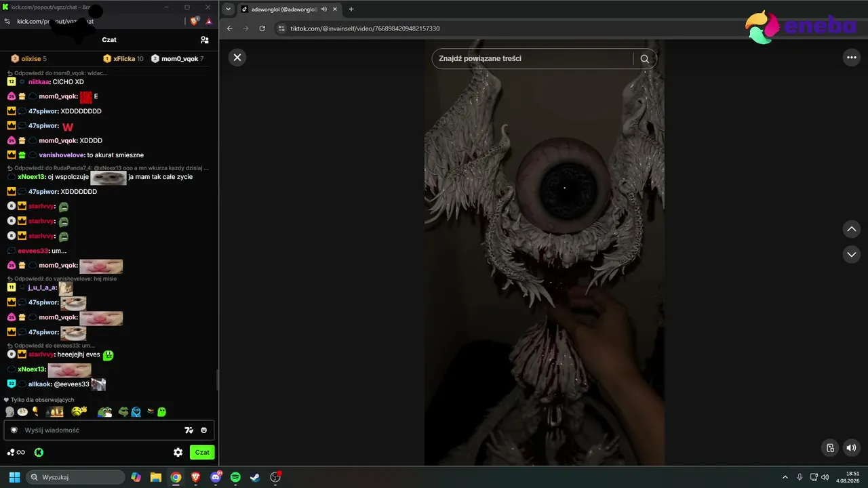Toggle TikTok picture-in-picture mode
The height and width of the screenshot is (488, 868).
coord(830,447)
